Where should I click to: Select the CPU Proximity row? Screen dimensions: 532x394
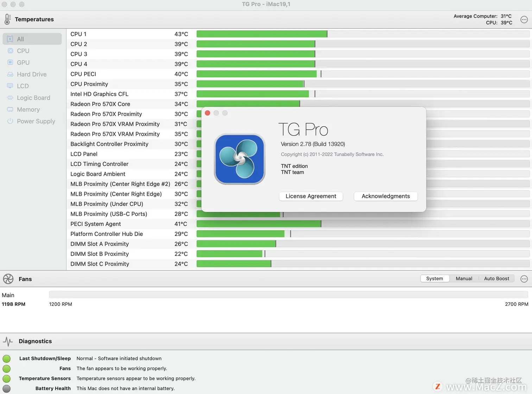click(299, 84)
